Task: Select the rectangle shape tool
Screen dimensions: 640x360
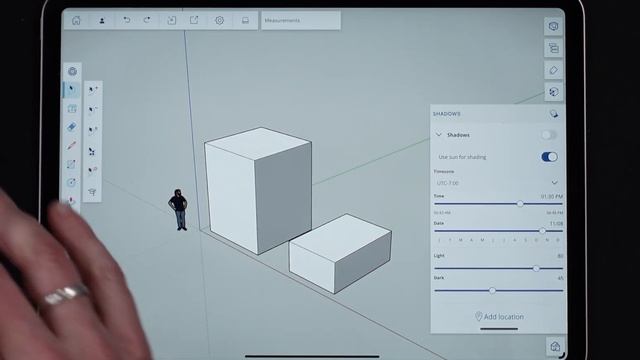Action: 71,164
